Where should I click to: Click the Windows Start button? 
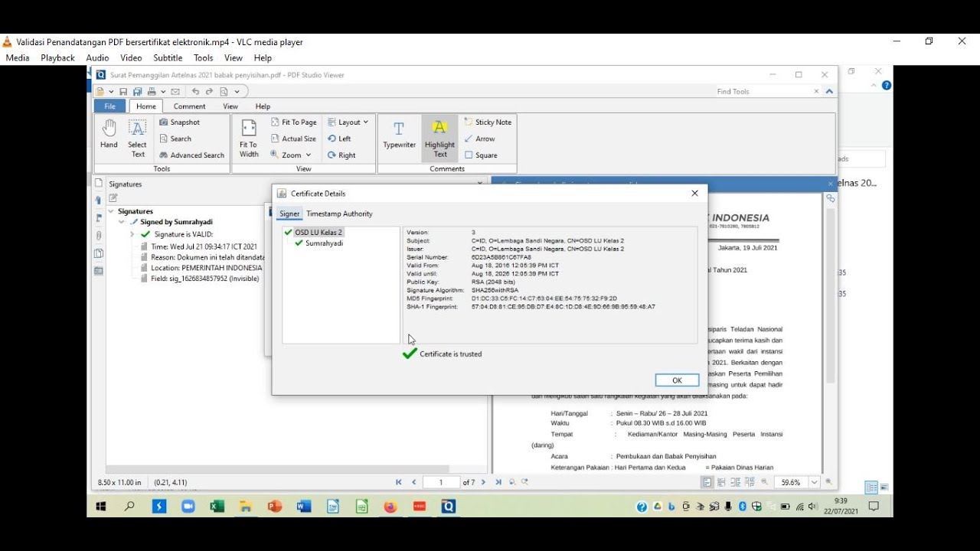pos(101,507)
